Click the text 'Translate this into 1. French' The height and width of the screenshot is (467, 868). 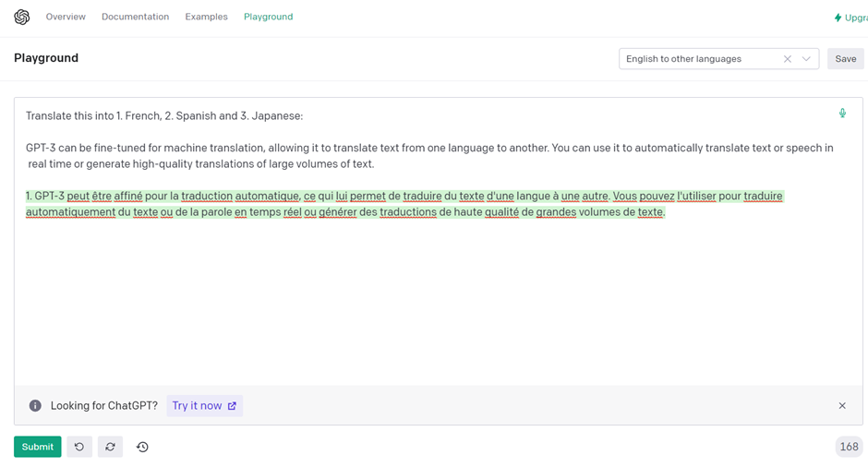[x=93, y=115]
